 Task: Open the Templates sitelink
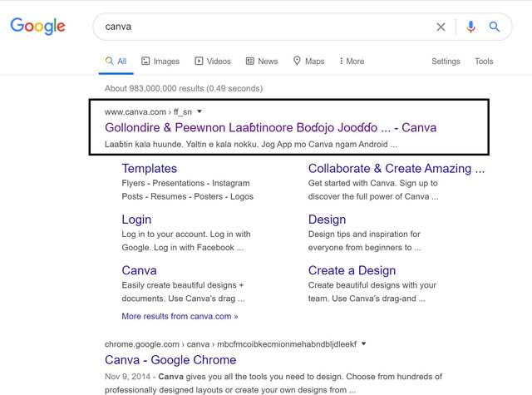[x=150, y=169]
